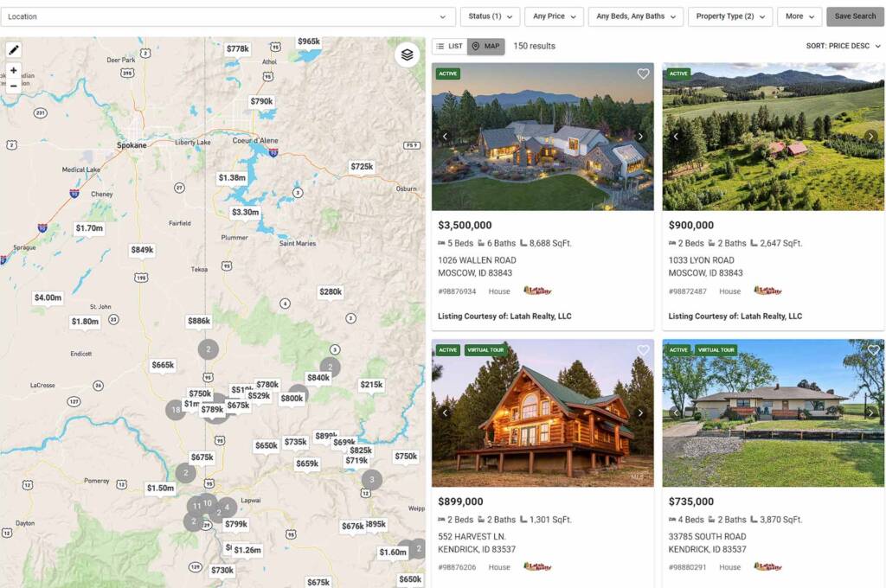Show next photo of 1026 Wallen Road listing
Image resolution: width=886 pixels, height=588 pixels.
[x=640, y=136]
